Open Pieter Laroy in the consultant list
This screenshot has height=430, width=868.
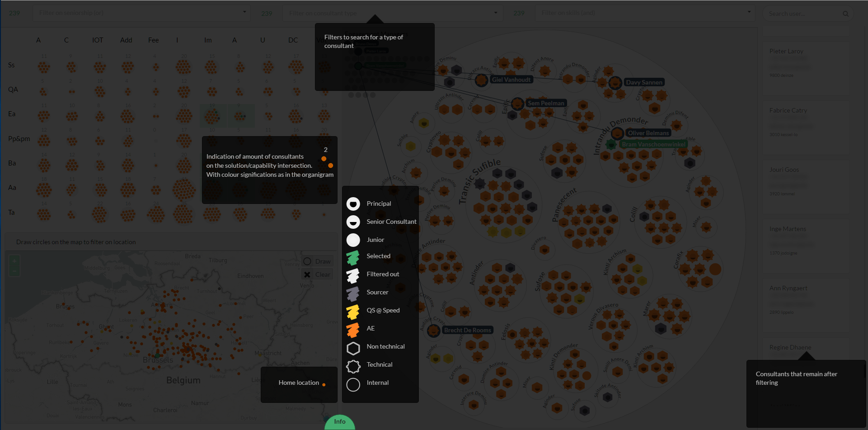click(x=786, y=52)
